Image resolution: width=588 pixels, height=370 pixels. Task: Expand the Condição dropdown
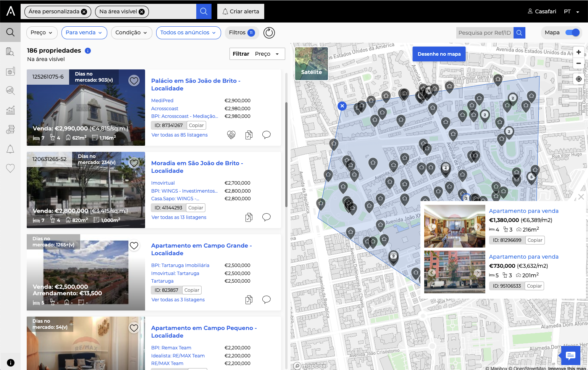click(131, 33)
